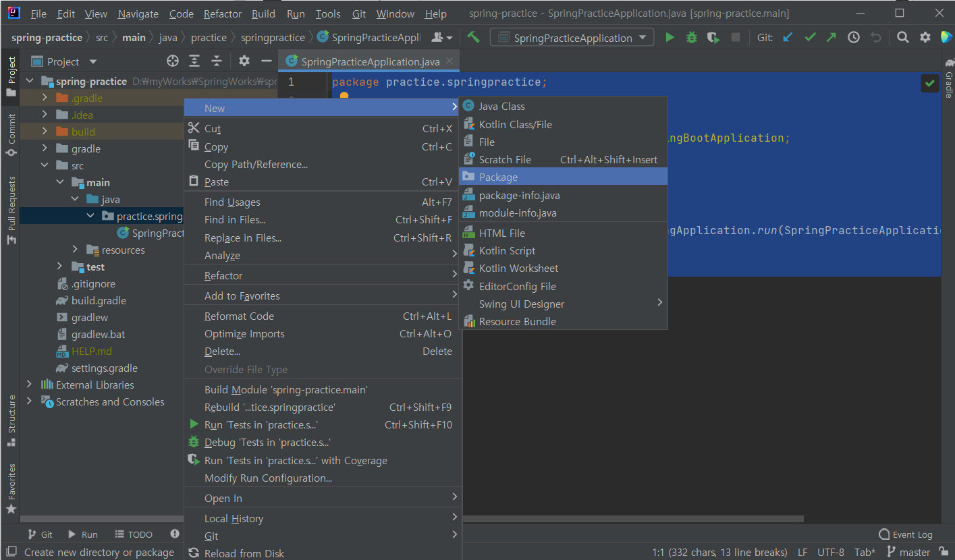Click the springpractice breadcrumb
The height and width of the screenshot is (560, 955).
tap(273, 38)
